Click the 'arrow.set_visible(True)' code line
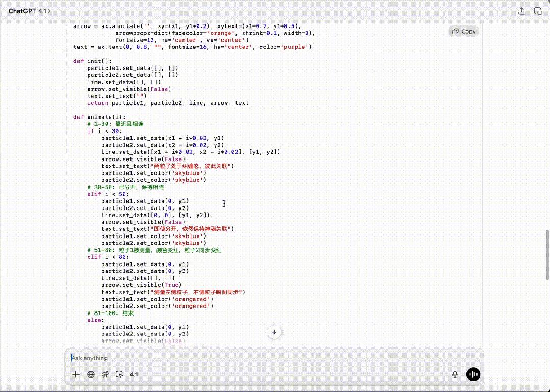 (141, 285)
